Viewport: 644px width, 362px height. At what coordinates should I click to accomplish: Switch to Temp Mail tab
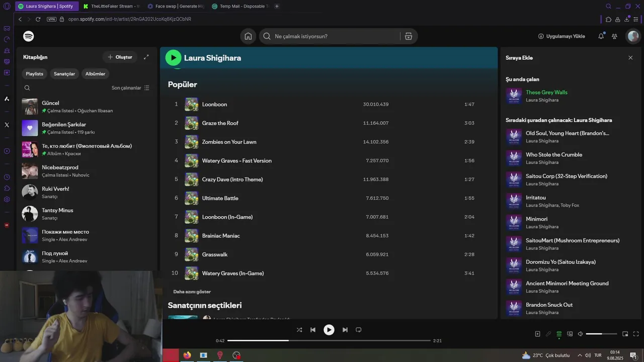240,6
